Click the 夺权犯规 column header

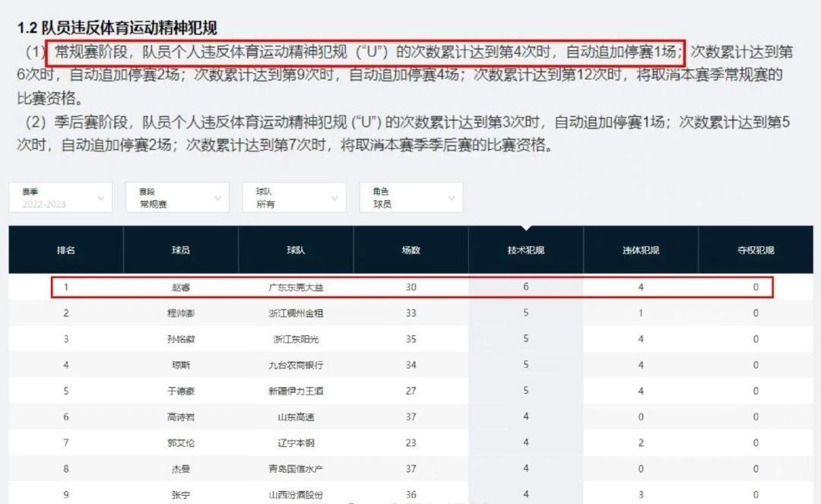pyautogui.click(x=755, y=250)
